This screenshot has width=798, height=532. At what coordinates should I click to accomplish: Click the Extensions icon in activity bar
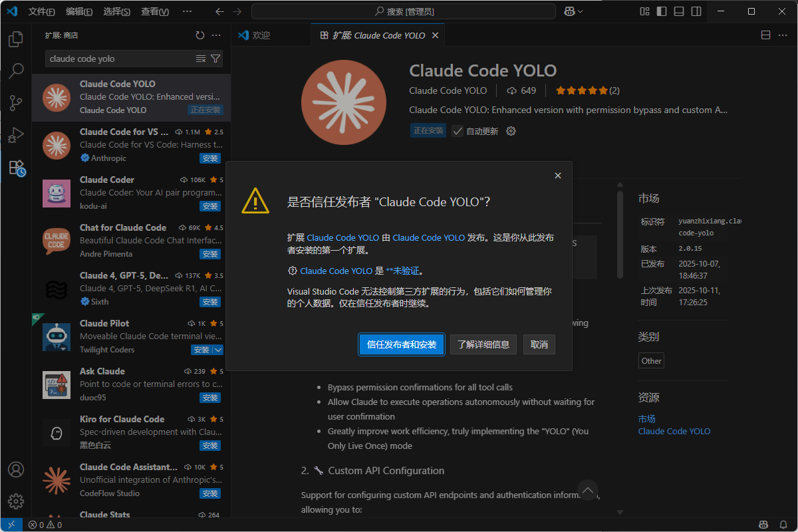[16, 168]
